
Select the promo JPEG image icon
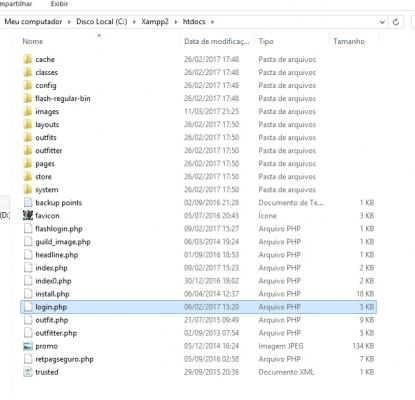(x=28, y=346)
